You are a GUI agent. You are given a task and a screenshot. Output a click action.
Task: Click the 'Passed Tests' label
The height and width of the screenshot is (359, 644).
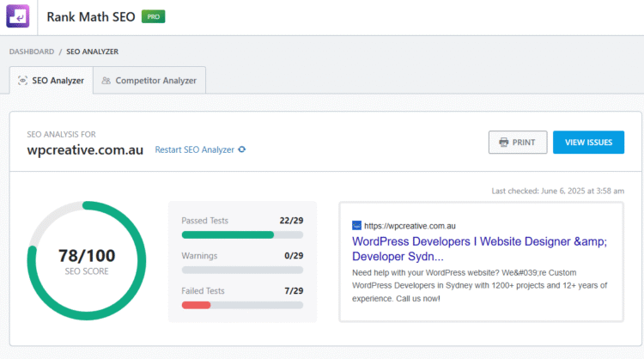coord(204,221)
